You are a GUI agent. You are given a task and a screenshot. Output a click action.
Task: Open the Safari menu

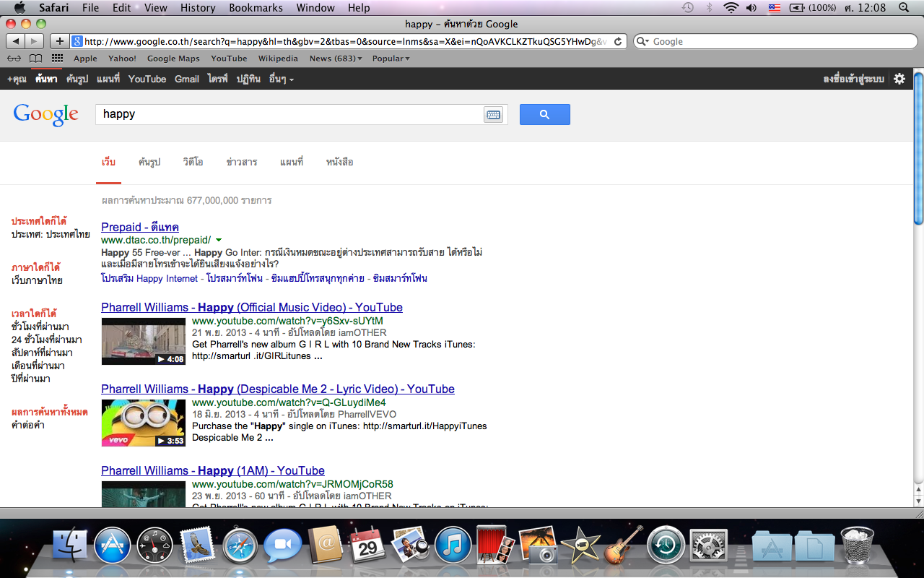(x=53, y=8)
